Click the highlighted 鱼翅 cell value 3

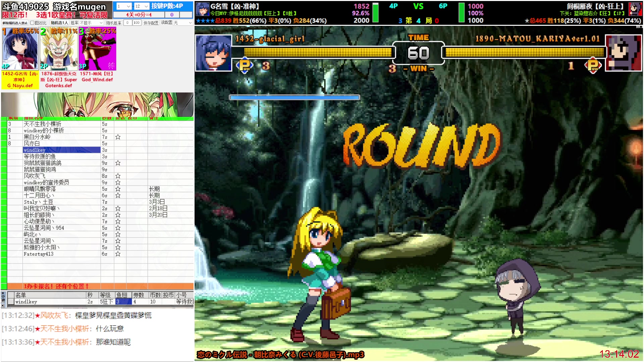pos(123,302)
